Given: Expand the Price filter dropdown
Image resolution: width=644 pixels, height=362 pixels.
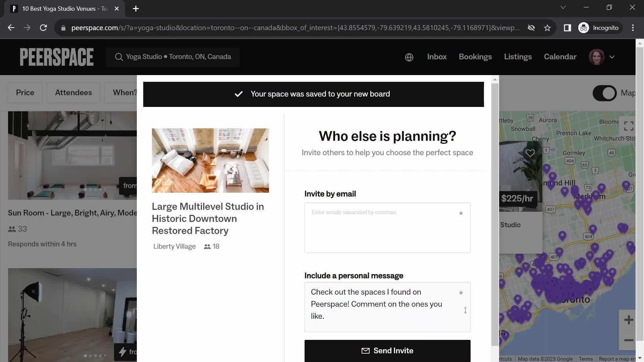Looking at the screenshot, I should pos(25,93).
